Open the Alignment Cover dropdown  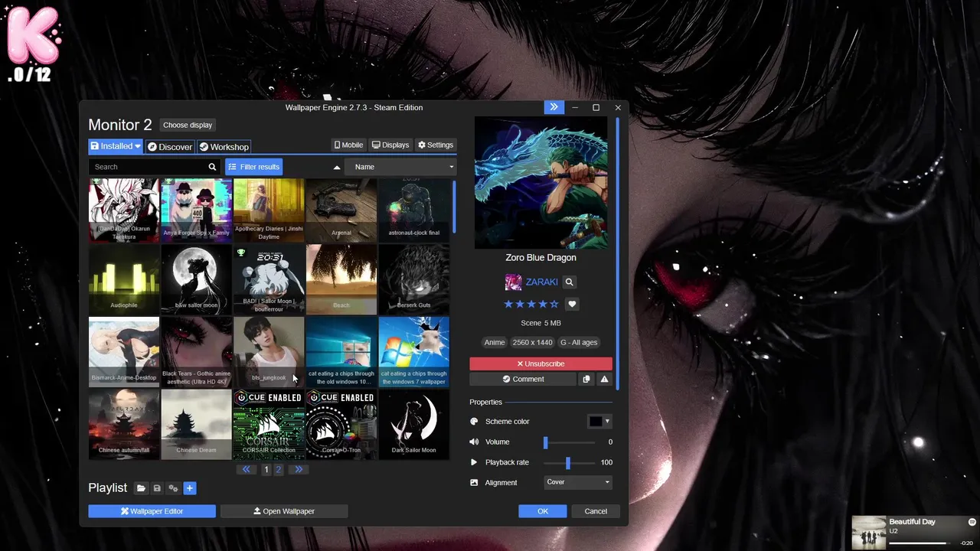(578, 482)
